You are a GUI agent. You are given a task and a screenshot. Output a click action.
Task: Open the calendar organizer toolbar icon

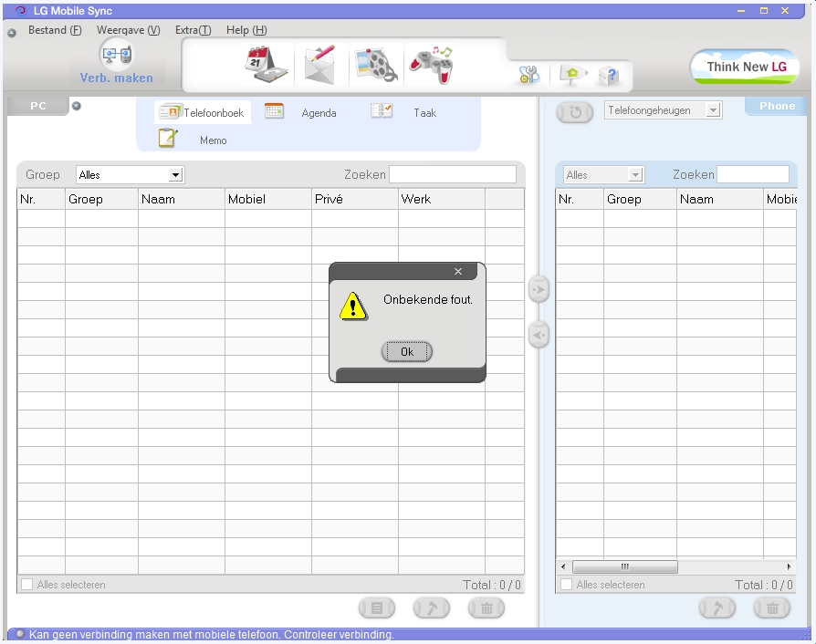(x=267, y=65)
